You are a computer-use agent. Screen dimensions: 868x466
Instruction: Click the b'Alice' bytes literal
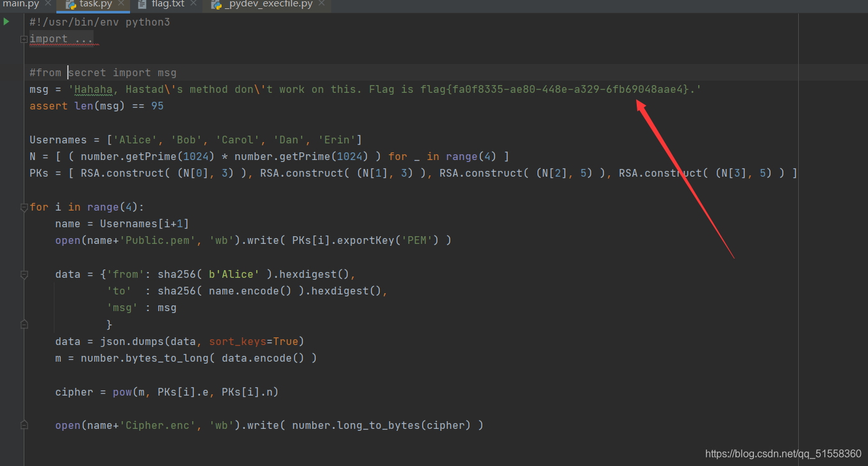(234, 275)
